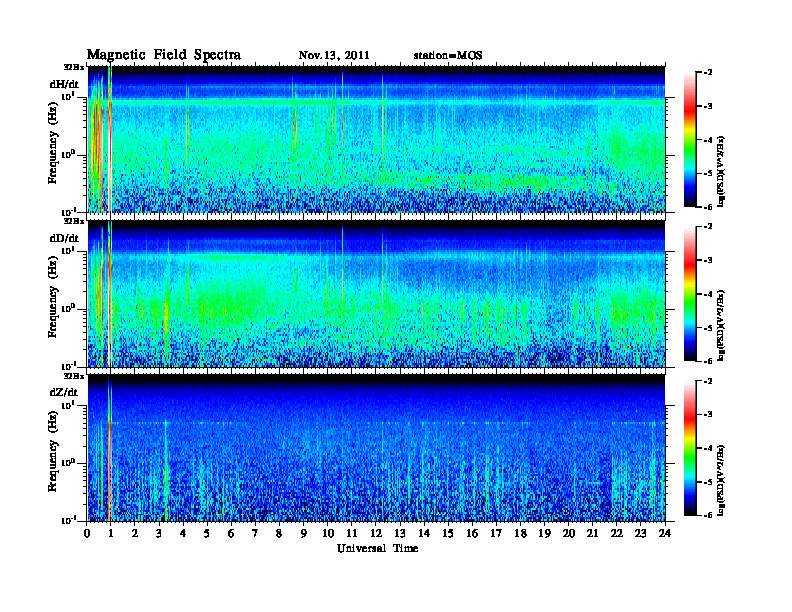The width and height of the screenshot is (792, 612).
Task: Click the hour 21 tick label
Action: pyautogui.click(x=592, y=533)
